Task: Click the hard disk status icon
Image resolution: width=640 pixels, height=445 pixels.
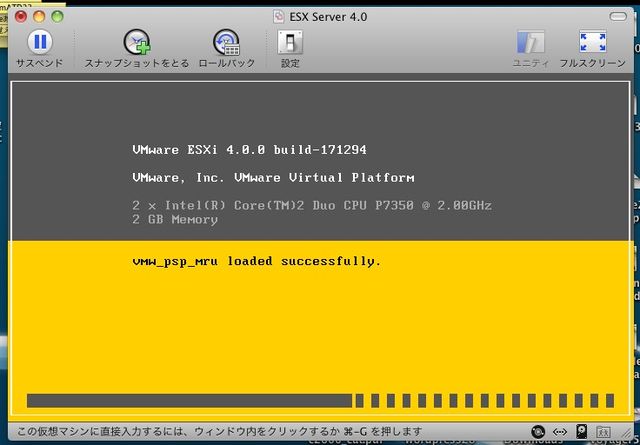Action: [x=581, y=432]
